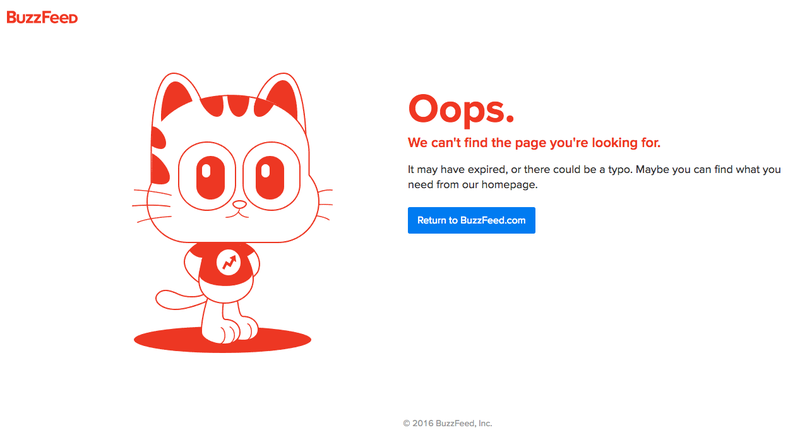This screenshot has width=800, height=442.
Task: Click the whiskers on the cat's right cheek
Action: point(324,204)
